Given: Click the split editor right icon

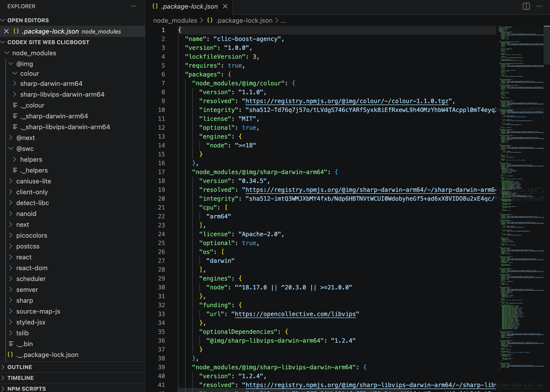Looking at the screenshot, I should tap(526, 6).
